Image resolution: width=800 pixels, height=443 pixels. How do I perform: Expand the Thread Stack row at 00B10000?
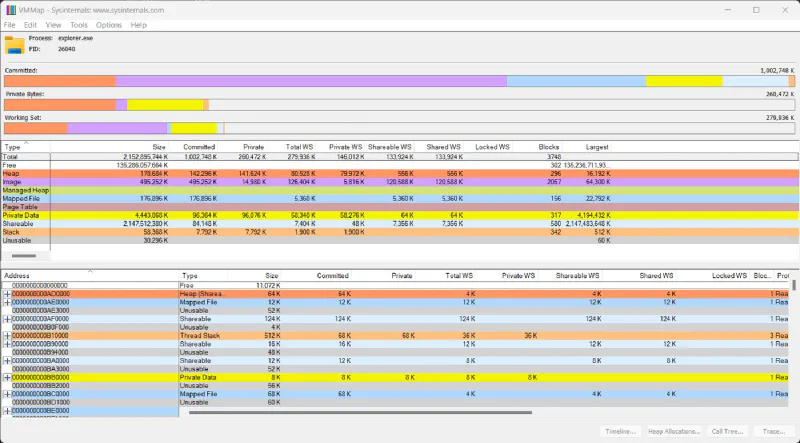pyautogui.click(x=7, y=336)
